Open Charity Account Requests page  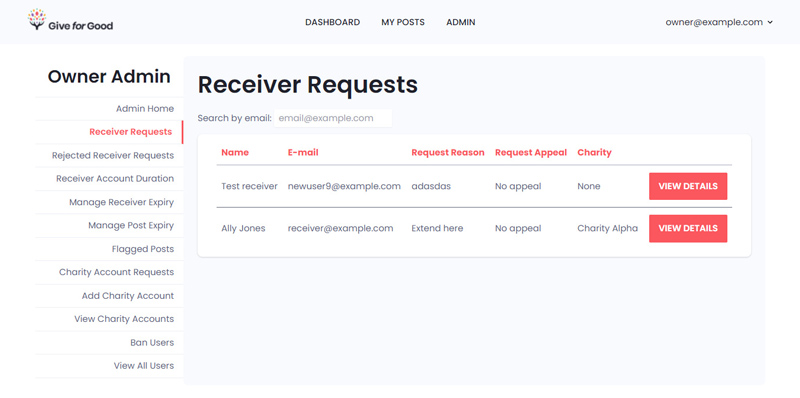click(116, 272)
